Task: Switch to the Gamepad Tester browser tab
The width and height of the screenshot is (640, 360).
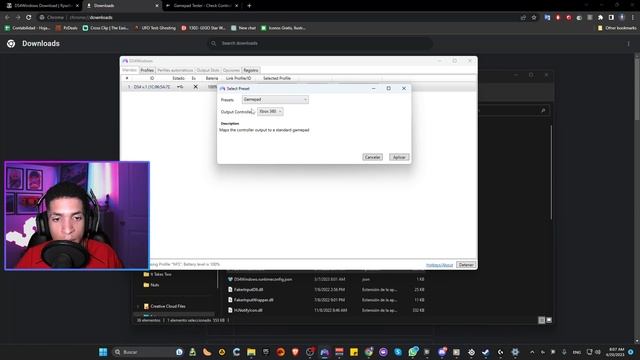Action: pyautogui.click(x=203, y=6)
